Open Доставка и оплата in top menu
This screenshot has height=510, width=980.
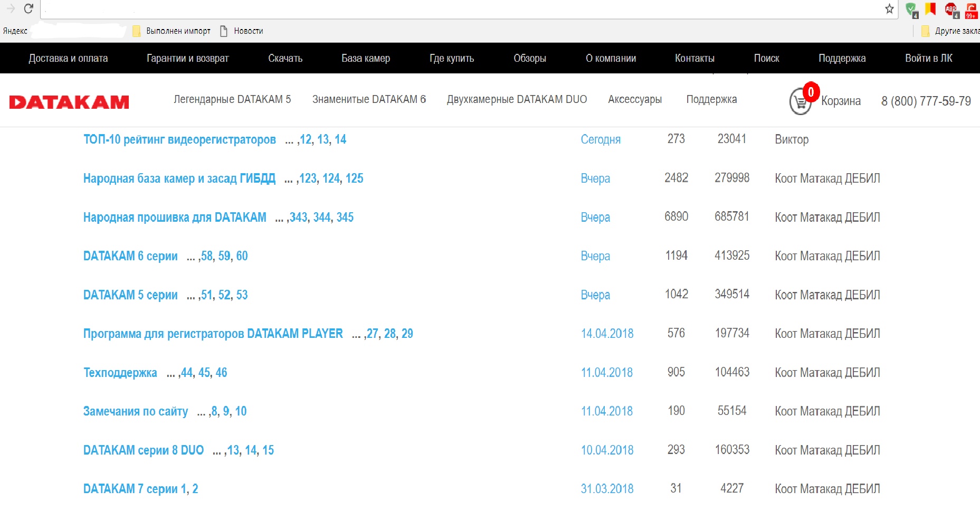coord(68,58)
